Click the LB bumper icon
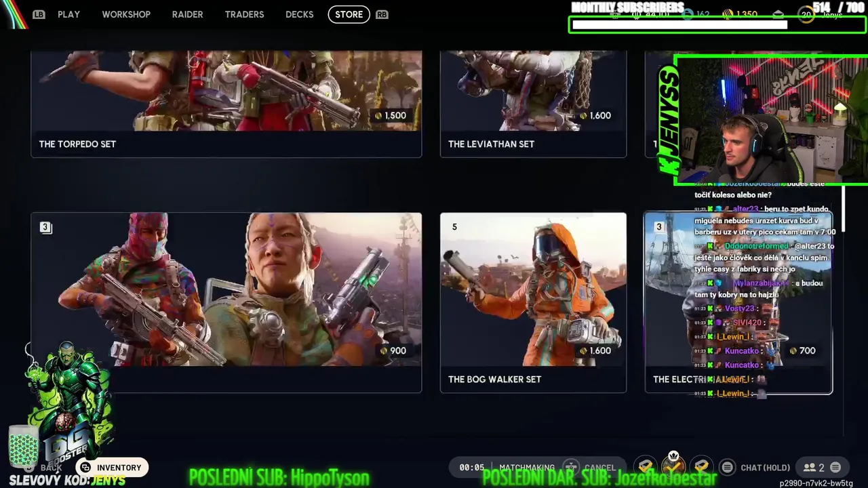868x488 pixels. 39,14
